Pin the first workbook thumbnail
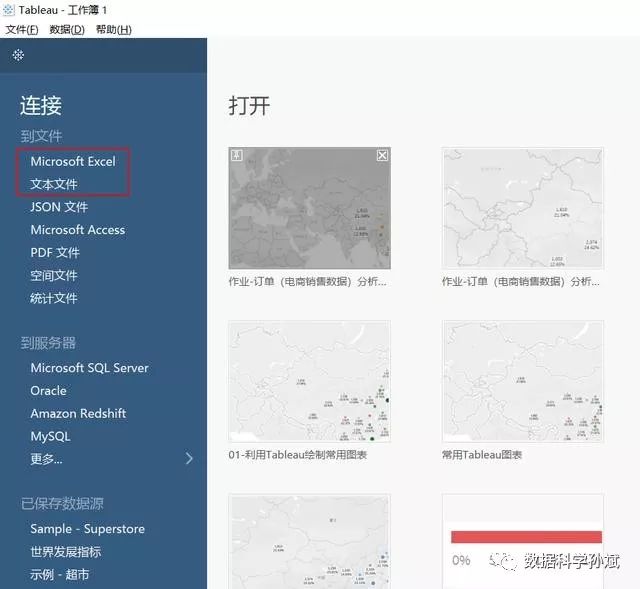The image size is (640, 589). [x=237, y=156]
